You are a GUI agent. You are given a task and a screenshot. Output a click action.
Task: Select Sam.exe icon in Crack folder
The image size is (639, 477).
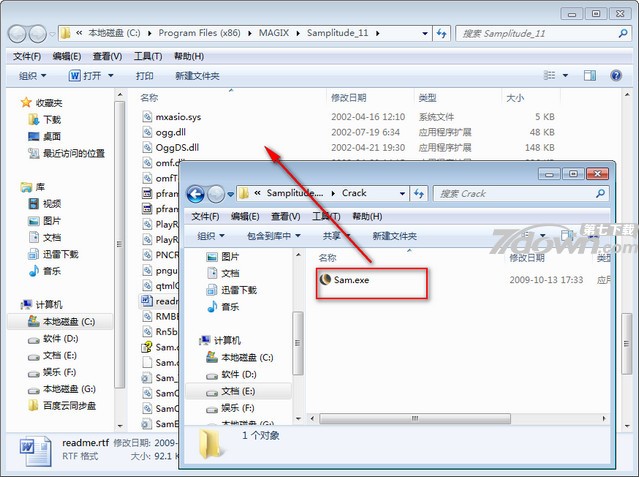(x=325, y=279)
